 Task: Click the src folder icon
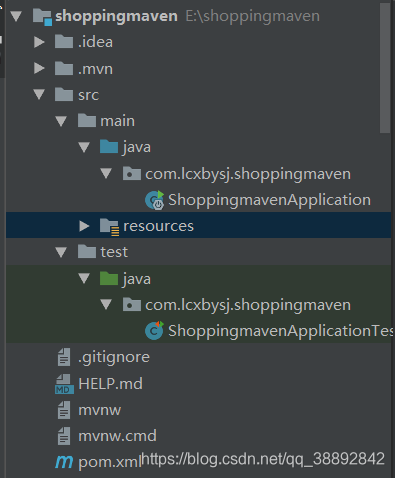64,94
